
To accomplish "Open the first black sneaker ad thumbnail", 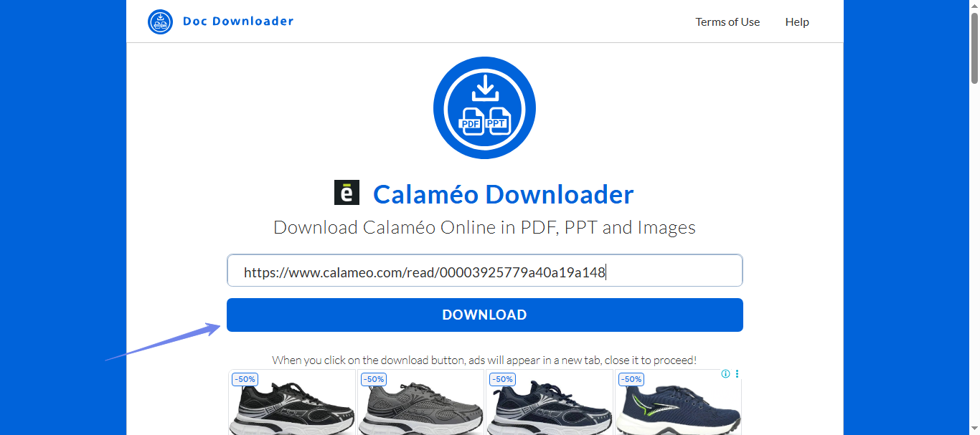I will [x=292, y=403].
